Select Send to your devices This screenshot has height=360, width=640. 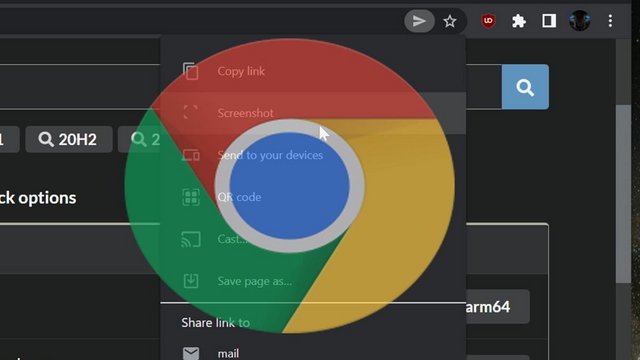pyautogui.click(x=313, y=155)
